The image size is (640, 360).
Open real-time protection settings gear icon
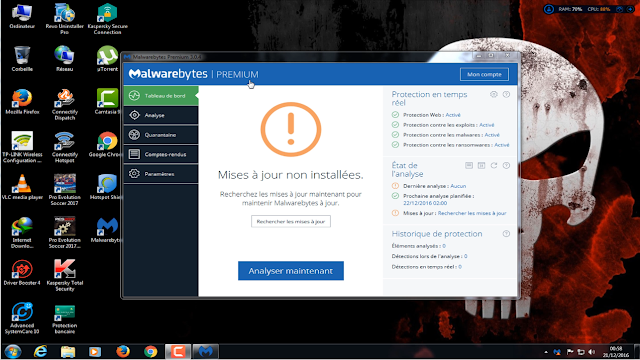tap(493, 94)
